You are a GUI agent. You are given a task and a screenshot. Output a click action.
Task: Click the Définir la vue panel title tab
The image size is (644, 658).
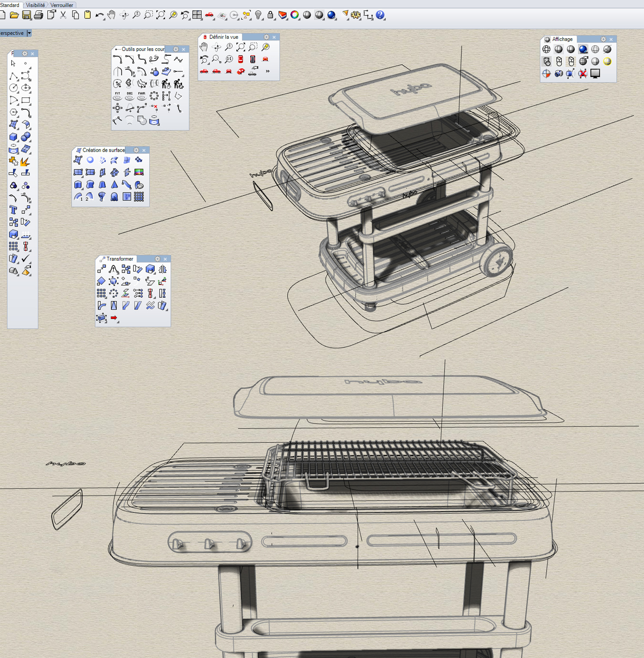coord(222,37)
